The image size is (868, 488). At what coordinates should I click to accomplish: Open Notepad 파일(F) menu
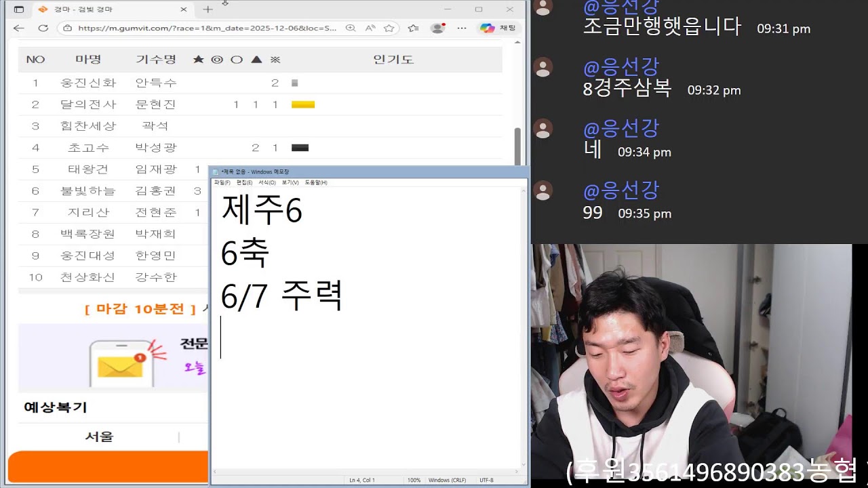tap(222, 182)
